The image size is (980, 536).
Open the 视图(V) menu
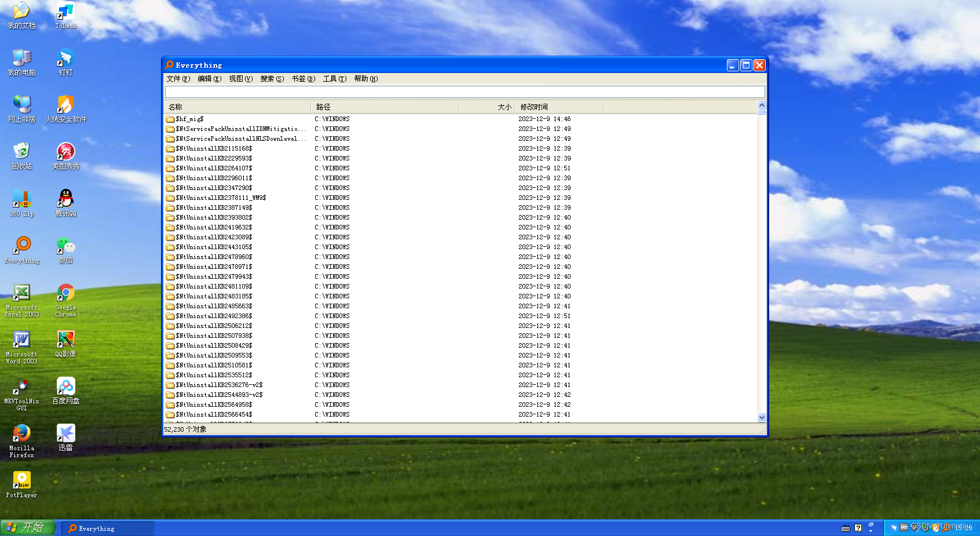pyautogui.click(x=240, y=79)
